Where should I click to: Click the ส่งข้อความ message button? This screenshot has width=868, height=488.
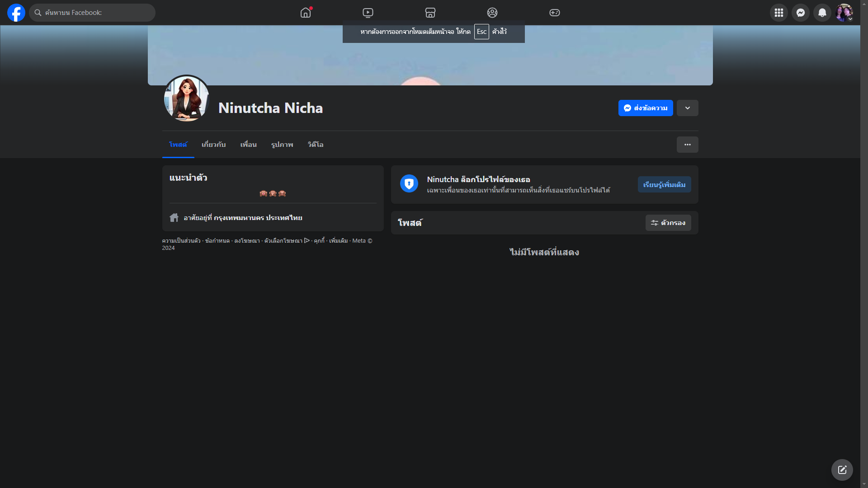point(645,108)
